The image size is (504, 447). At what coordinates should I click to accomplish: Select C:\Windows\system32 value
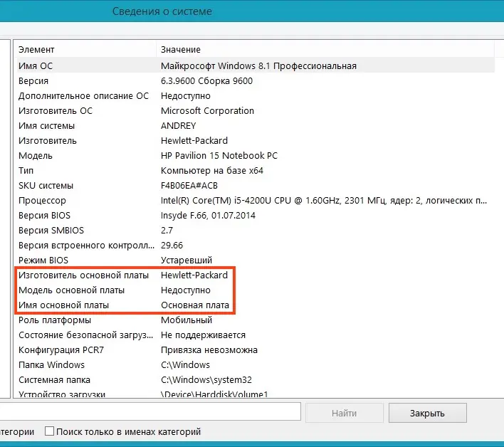pos(206,380)
